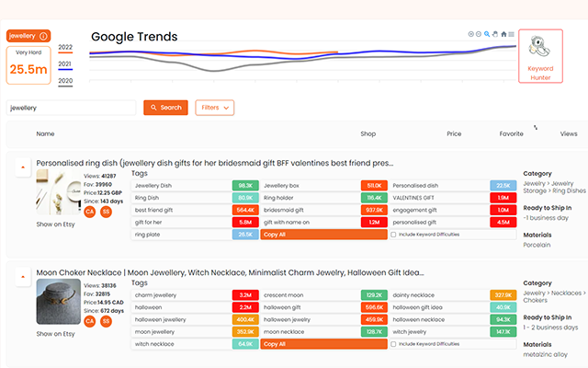Open Show on Etsy for Moon Choker

pos(55,334)
